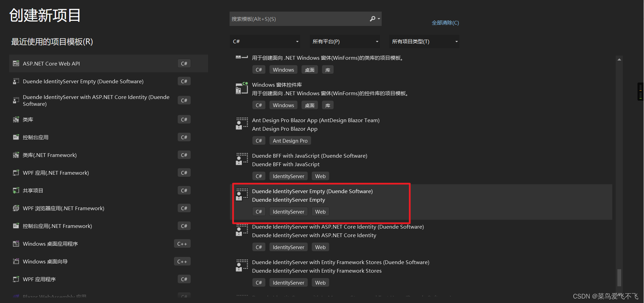
Task: Click the 控制台应用(.NET Framework) icon
Action: tap(16, 226)
